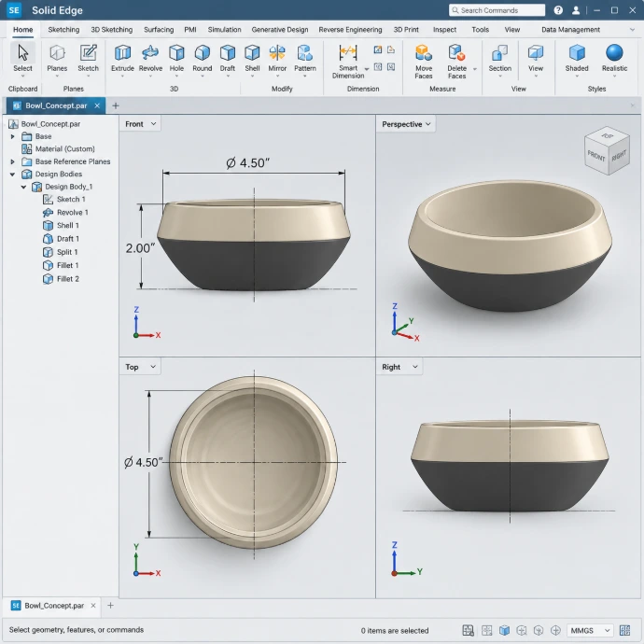This screenshot has width=644, height=644.
Task: Add a new bottom sheet tab
Action: pos(110,606)
